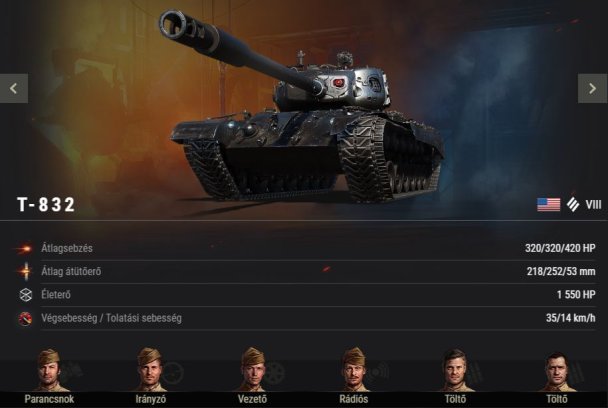Click the Átlagsebzés damage icon

(x=24, y=248)
